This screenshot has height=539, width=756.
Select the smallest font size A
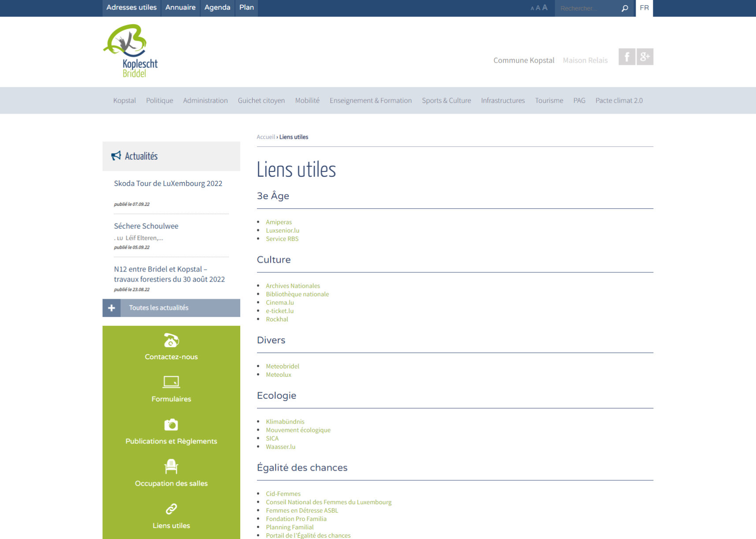tap(532, 8)
